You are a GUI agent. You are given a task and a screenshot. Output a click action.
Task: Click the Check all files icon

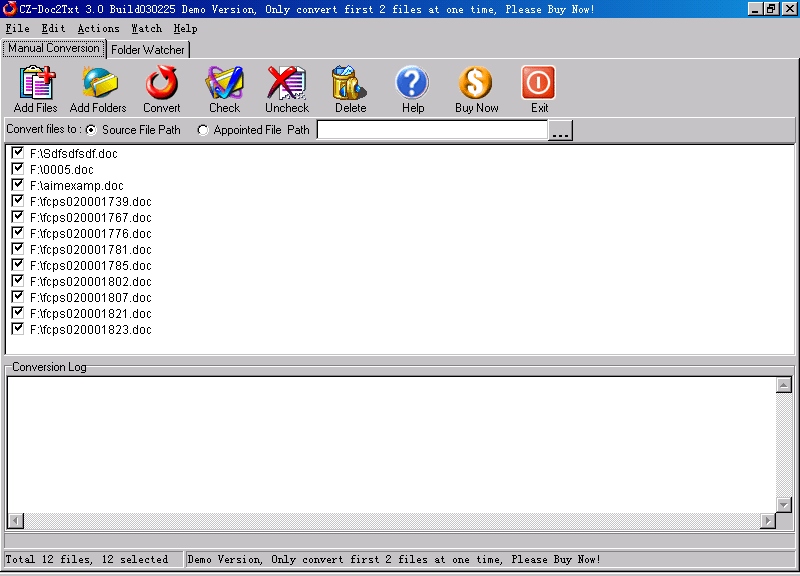[224, 84]
